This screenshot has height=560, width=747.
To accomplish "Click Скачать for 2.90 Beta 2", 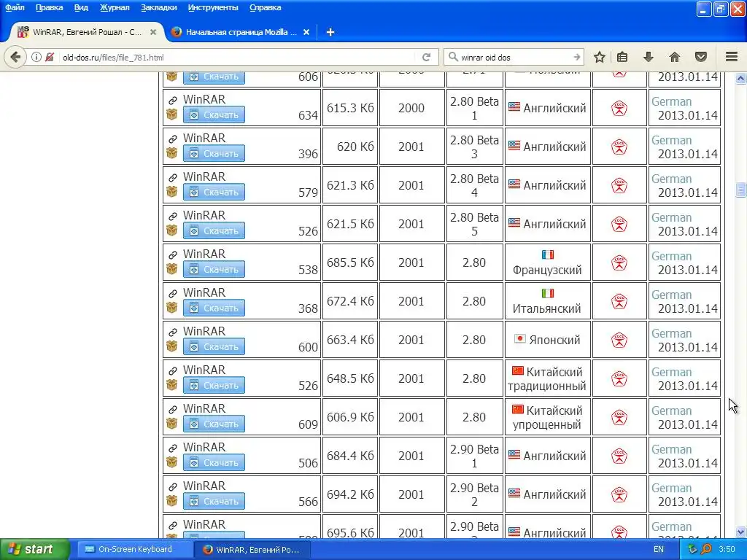I will pos(214,501).
